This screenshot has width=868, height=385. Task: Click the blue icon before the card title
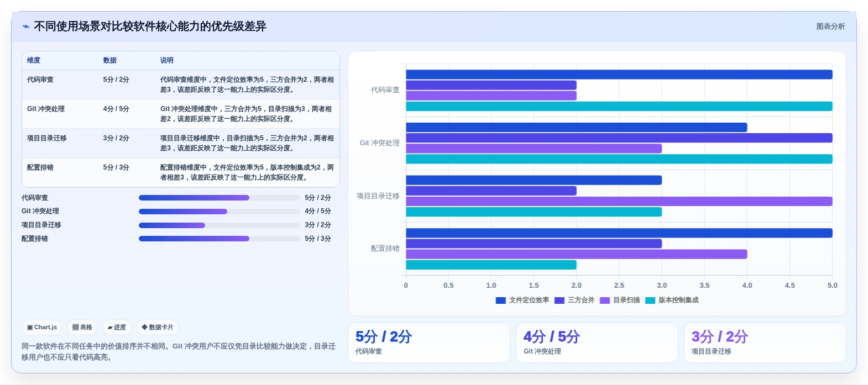click(x=26, y=27)
